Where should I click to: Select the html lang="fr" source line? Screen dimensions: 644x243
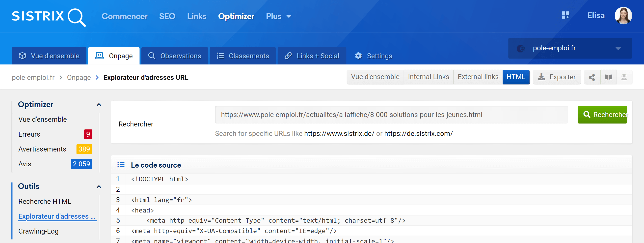coord(161,200)
